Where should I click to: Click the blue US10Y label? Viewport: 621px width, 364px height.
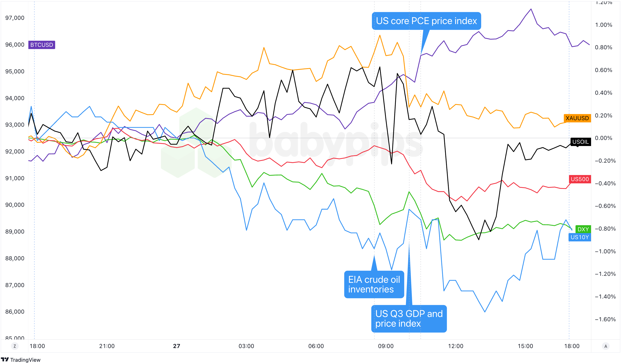pyautogui.click(x=580, y=237)
